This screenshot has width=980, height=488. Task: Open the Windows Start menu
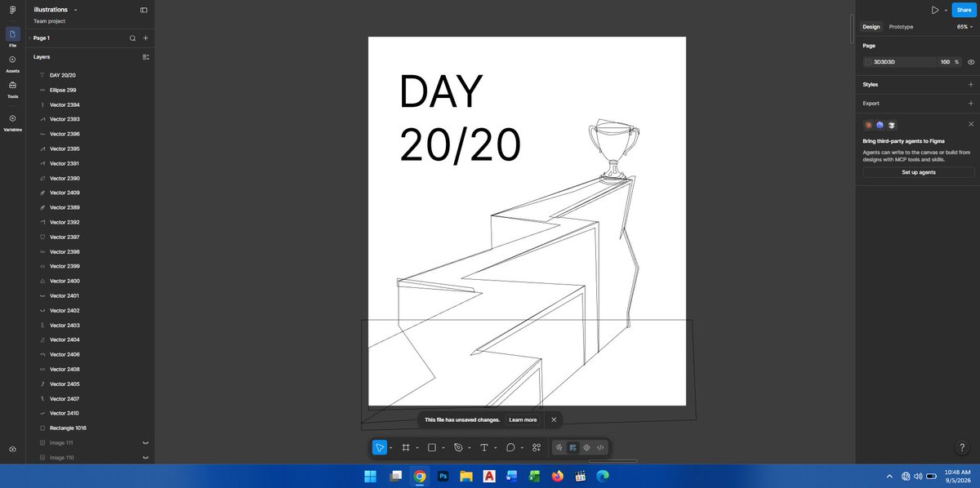click(x=371, y=476)
